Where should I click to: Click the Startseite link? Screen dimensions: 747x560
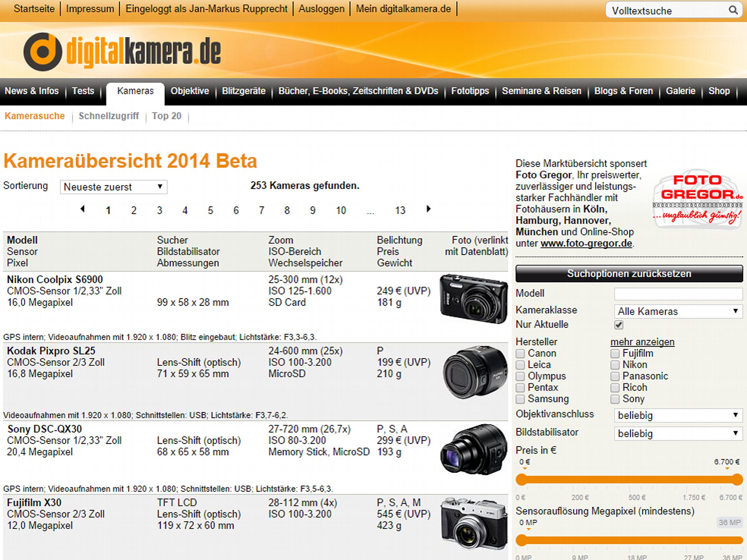click(x=34, y=9)
